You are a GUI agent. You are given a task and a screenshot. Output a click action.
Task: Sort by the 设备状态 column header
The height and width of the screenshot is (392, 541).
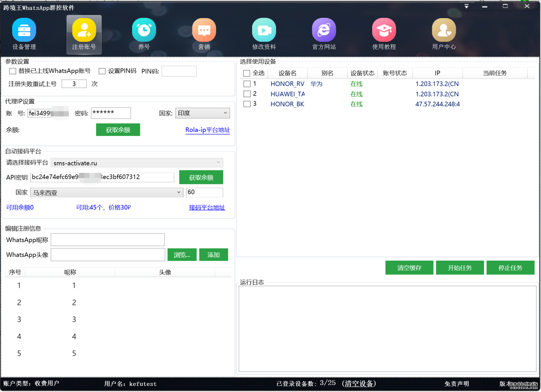[362, 73]
